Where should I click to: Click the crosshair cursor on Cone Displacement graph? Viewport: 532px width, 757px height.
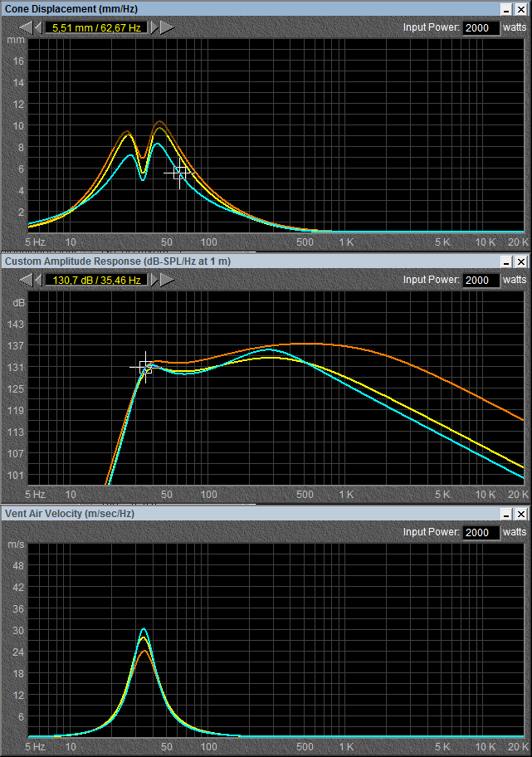179,173
